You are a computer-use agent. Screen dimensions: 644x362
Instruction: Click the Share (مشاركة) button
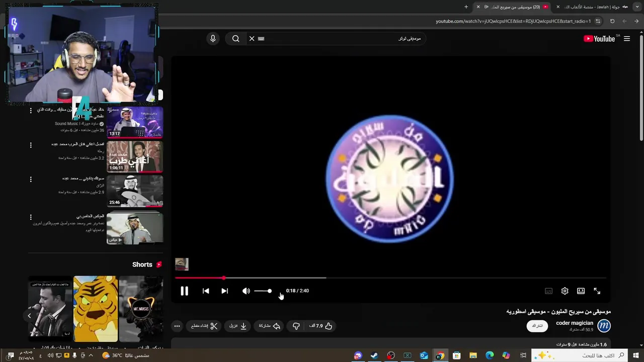coord(270,326)
